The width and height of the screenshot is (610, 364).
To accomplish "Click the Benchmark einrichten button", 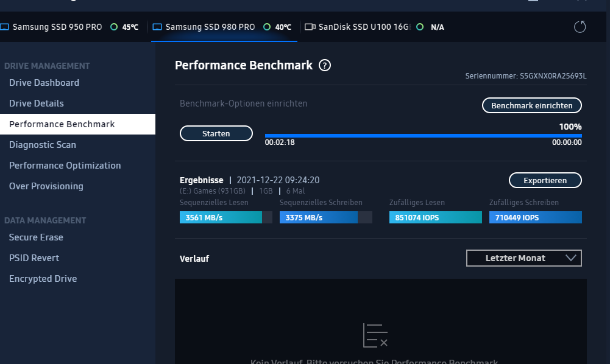I will point(532,105).
